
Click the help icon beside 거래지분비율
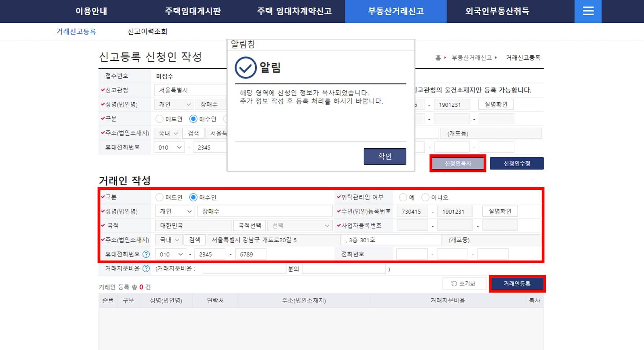click(x=146, y=269)
